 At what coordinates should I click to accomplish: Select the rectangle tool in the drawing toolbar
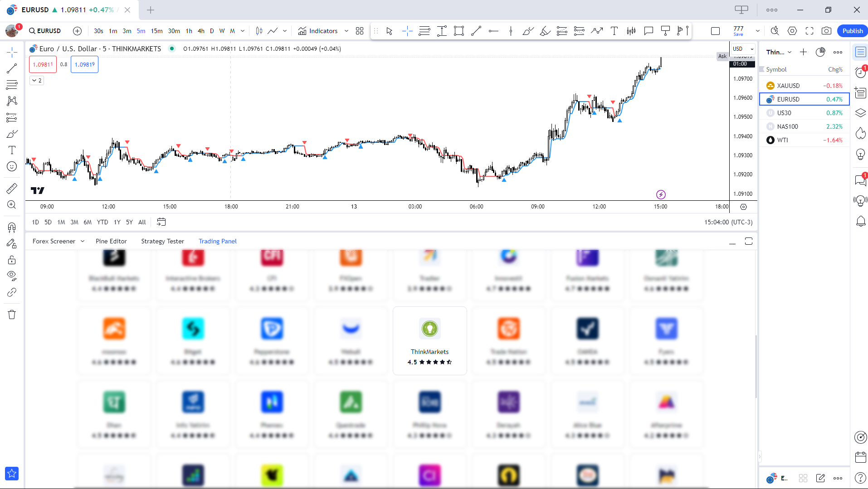459,31
